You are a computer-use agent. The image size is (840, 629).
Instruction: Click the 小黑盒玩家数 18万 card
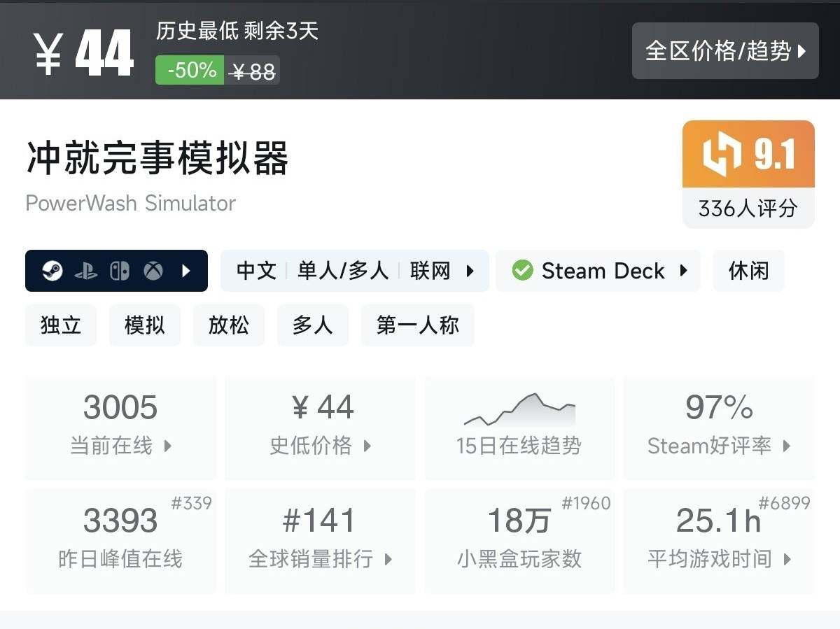coord(519,541)
